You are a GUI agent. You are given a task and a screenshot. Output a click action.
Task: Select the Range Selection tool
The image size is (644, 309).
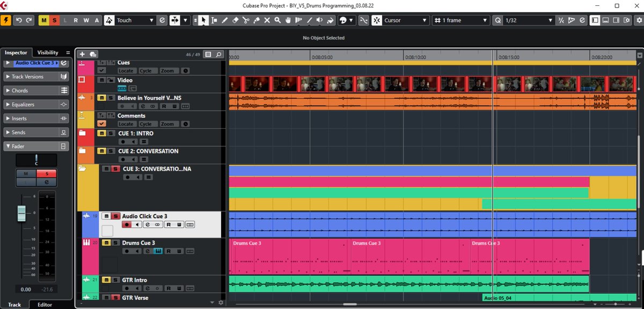(214, 20)
